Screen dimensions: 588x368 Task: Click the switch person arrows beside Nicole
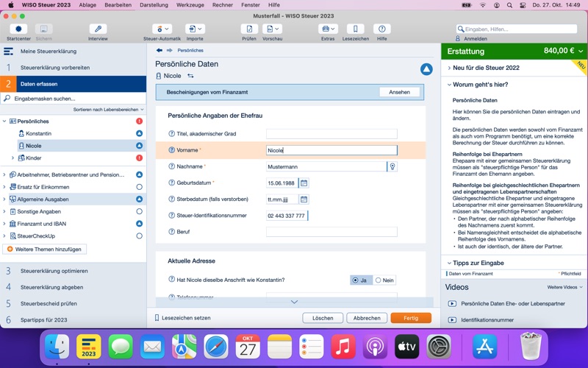[190, 76]
